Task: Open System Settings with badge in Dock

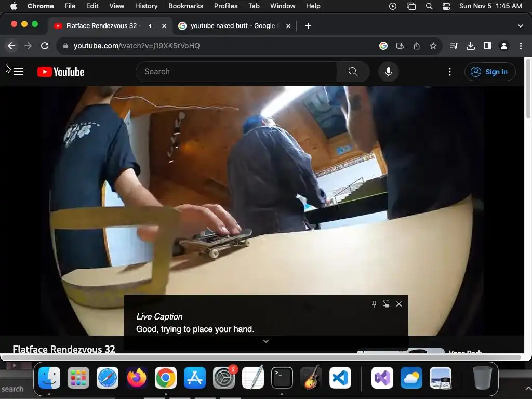Action: 224,378
